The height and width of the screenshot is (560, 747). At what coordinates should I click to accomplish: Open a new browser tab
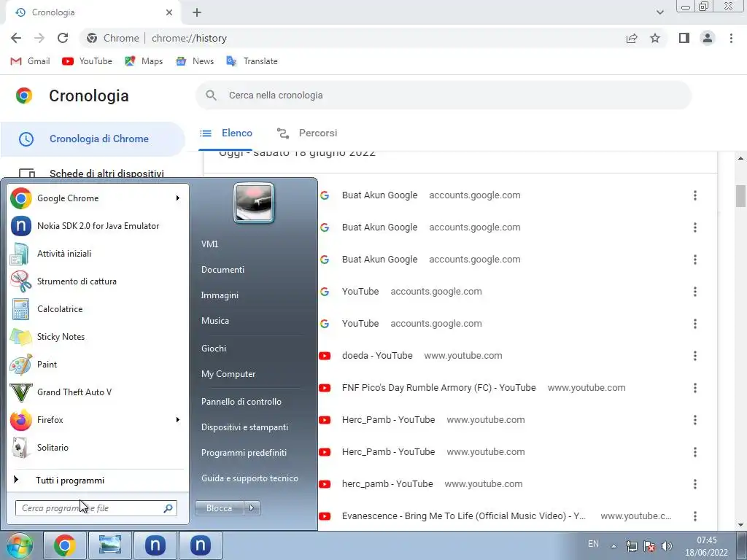click(197, 12)
